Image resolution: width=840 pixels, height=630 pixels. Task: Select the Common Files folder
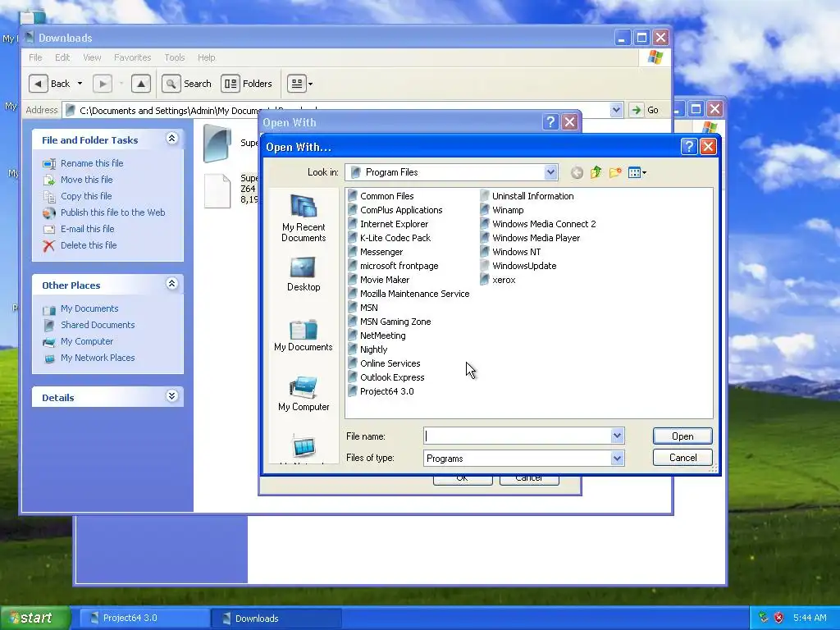381,196
